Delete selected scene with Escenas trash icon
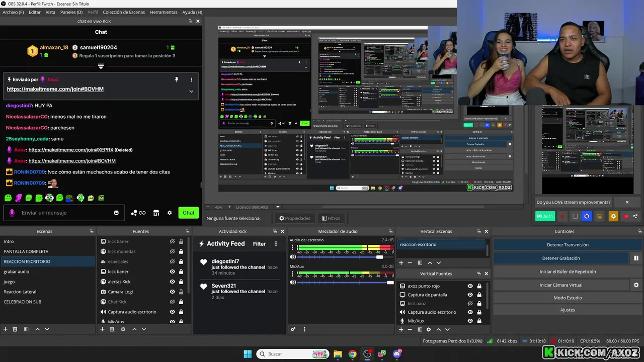Viewport: 644px width, 362px height. 15,329
